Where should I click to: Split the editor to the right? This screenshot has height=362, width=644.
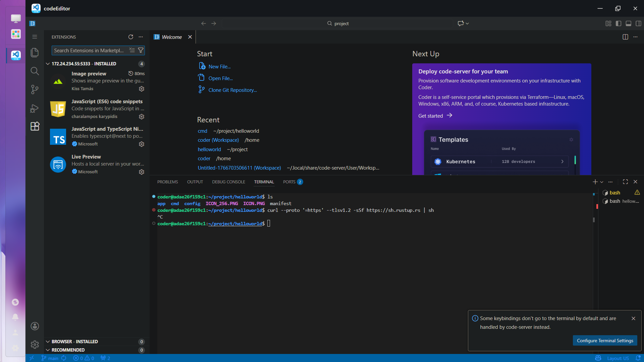[x=625, y=37]
